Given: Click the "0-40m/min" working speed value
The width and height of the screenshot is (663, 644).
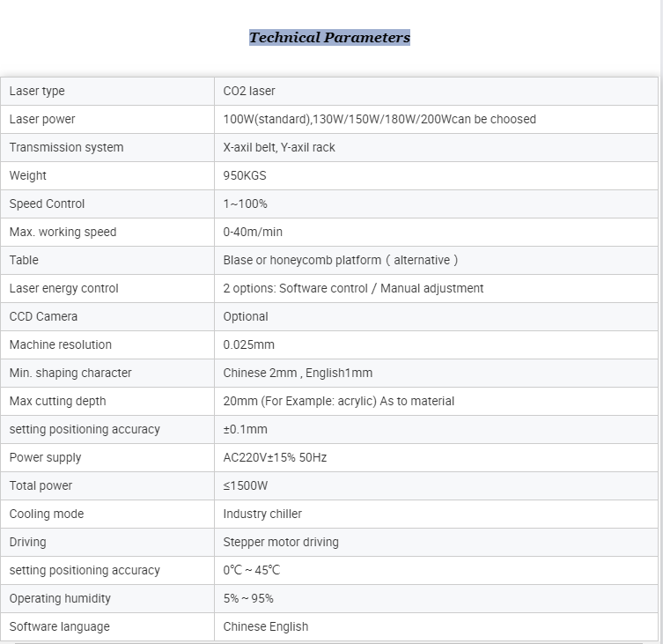Looking at the screenshot, I should [253, 232].
